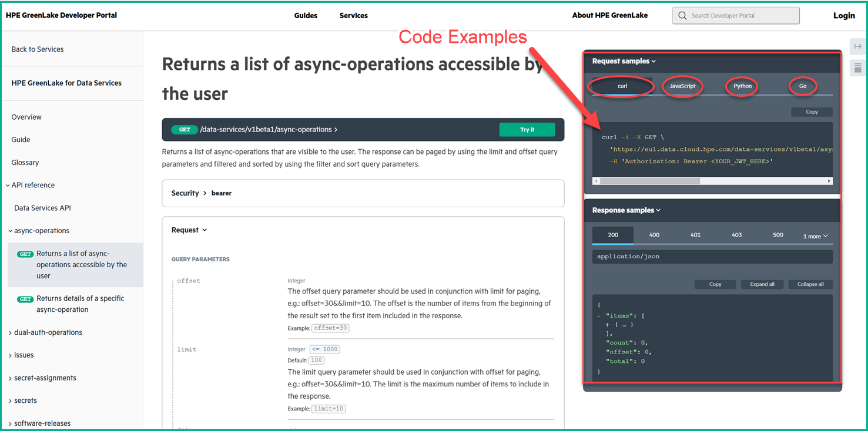Click the search magnifier icon
Screen dimensions: 868x431
(682, 16)
